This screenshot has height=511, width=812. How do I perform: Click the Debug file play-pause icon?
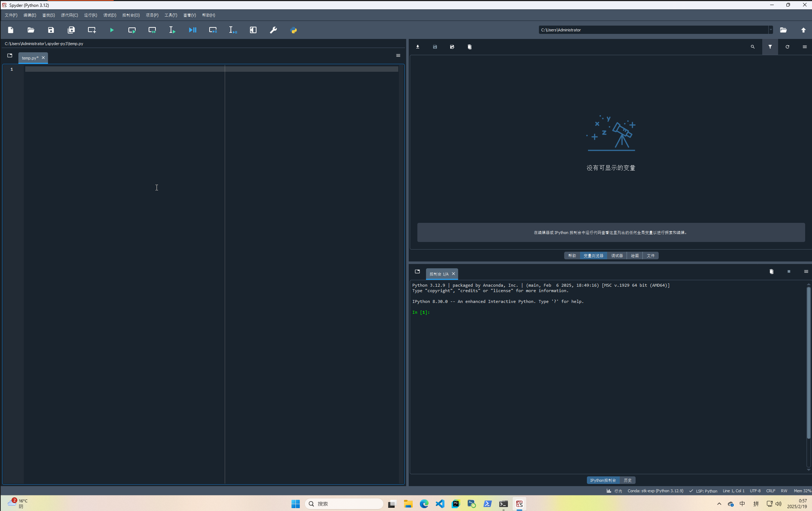(193, 30)
